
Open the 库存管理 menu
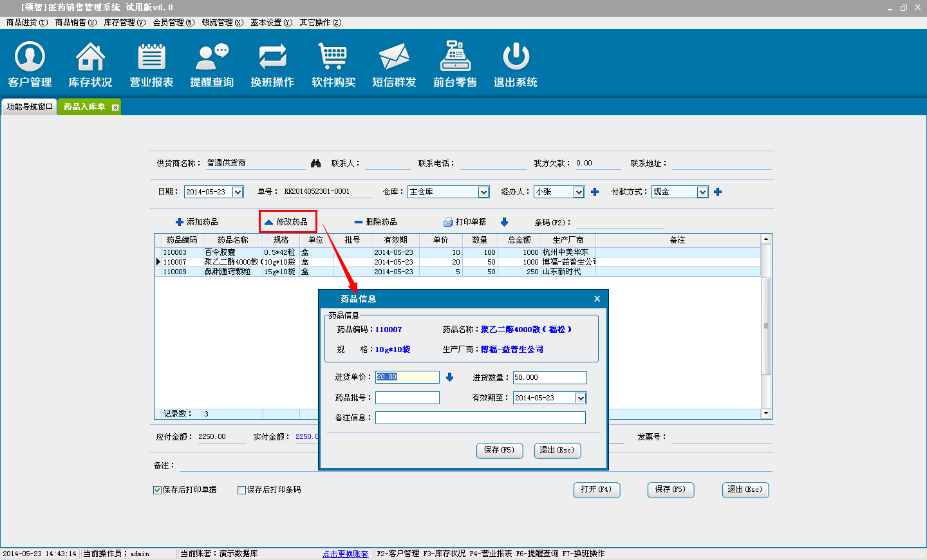[x=124, y=23]
